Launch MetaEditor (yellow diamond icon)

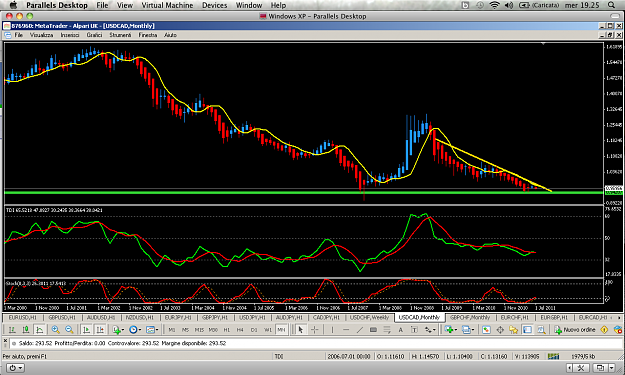(604, 330)
